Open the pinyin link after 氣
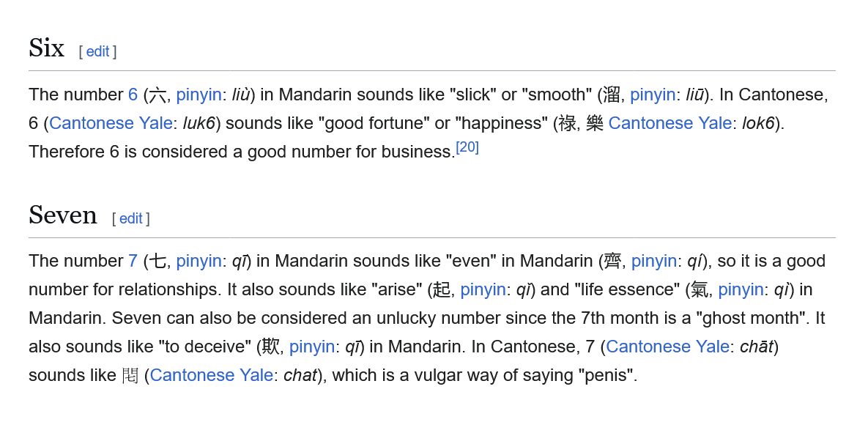 pos(741,289)
